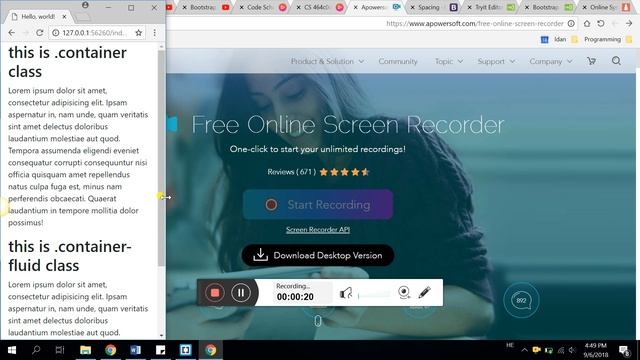Select the pencil annotation tool in recorder toolbar
The height and width of the screenshot is (360, 640).
pos(424,292)
